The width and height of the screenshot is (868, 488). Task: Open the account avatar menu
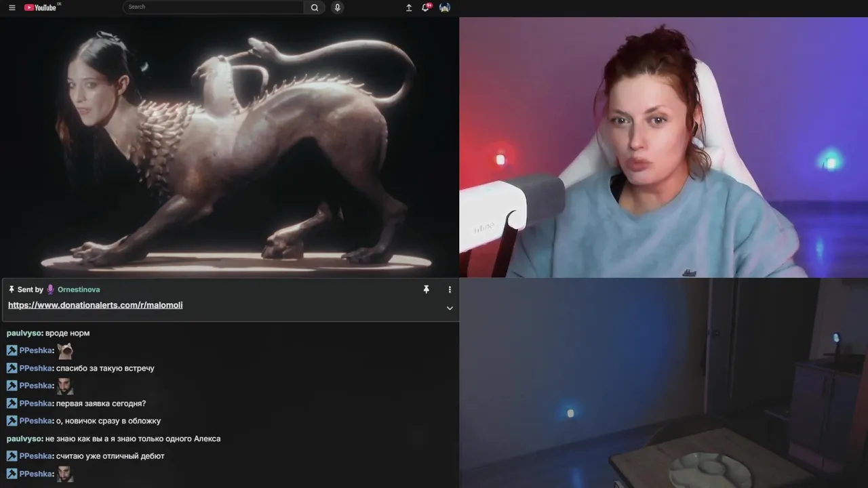click(445, 7)
